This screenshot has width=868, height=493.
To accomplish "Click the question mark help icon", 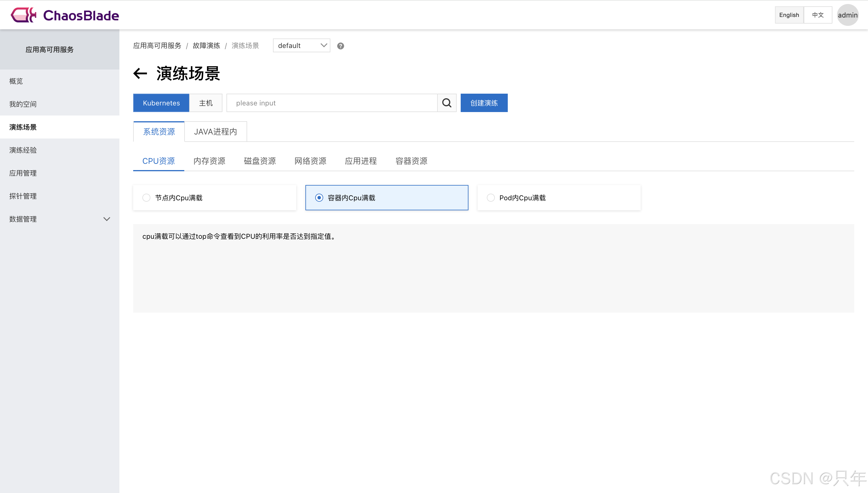I will click(x=341, y=46).
